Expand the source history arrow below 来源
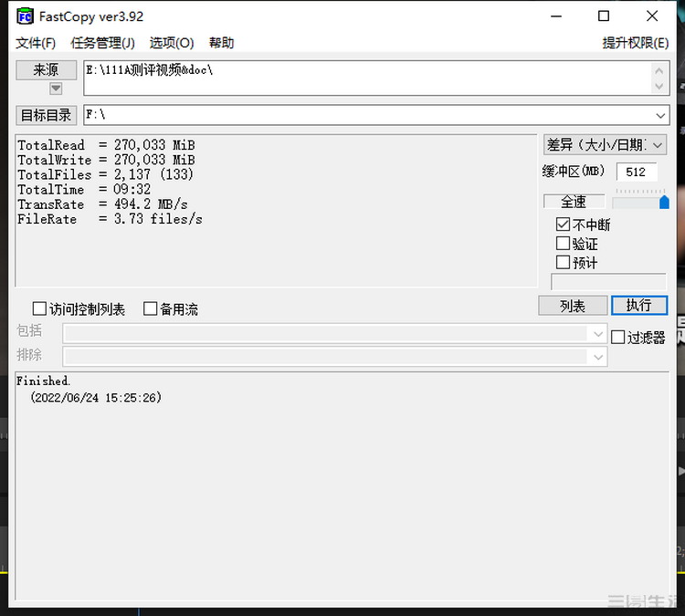 tap(56, 89)
